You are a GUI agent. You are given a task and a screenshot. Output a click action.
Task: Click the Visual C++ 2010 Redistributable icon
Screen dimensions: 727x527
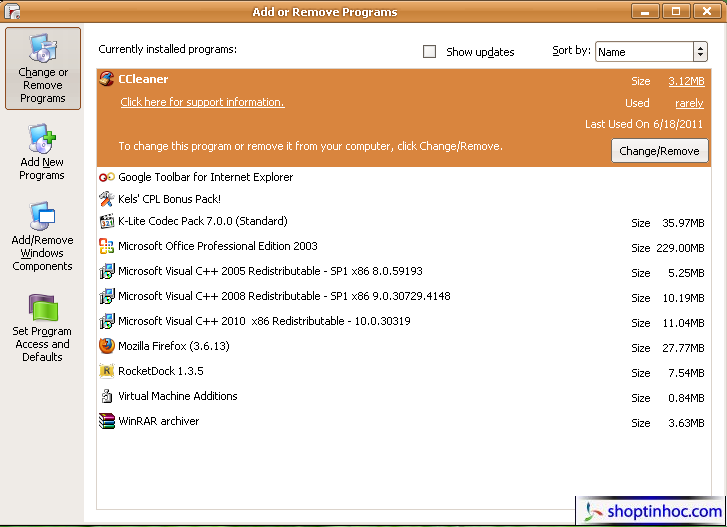tap(107, 321)
